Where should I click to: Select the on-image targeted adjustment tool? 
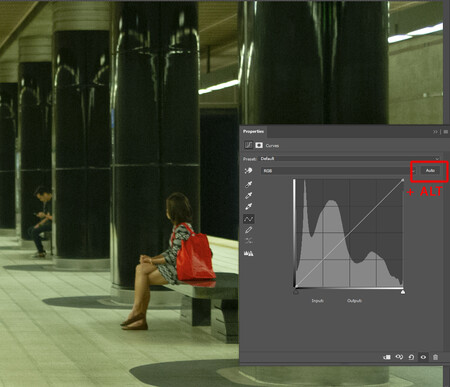click(248, 171)
